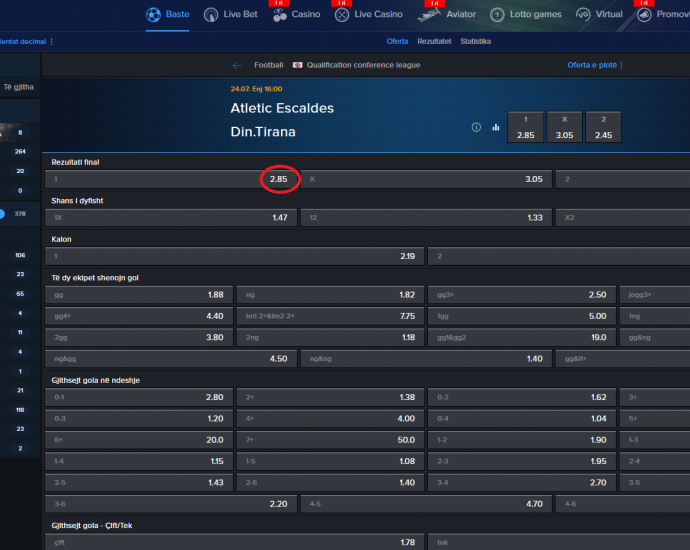This screenshot has height=550, width=690.
Task: Switch to the Statistika tab
Action: [x=476, y=41]
